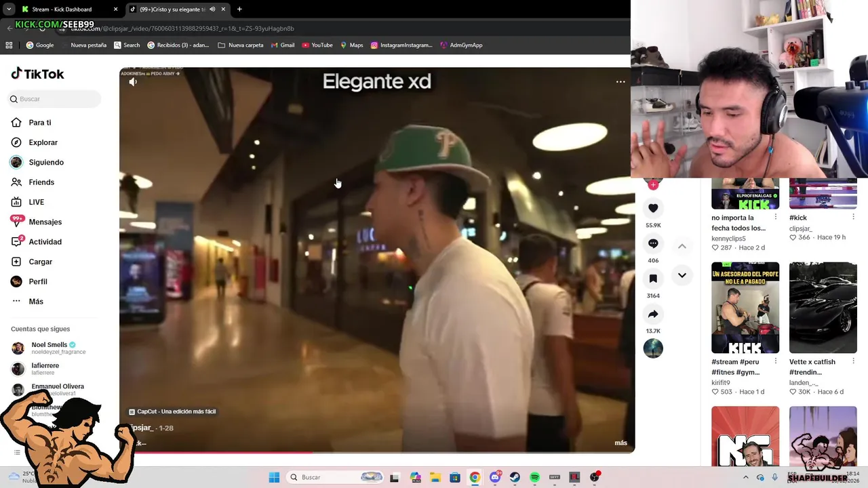Open options for 'no importa la fecha' video
The image size is (868, 488).
[x=775, y=218]
